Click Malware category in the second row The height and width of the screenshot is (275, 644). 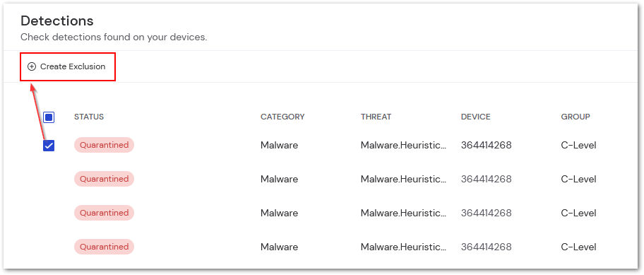[280, 180]
